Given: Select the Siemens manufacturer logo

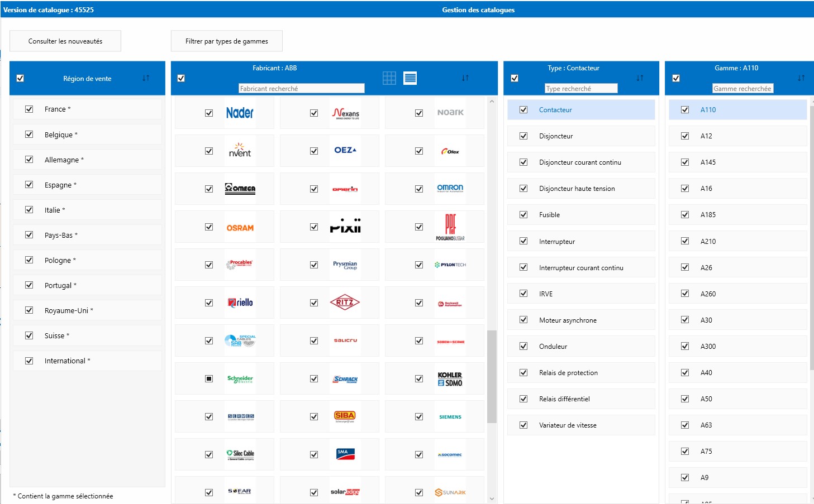Looking at the screenshot, I should point(450,416).
